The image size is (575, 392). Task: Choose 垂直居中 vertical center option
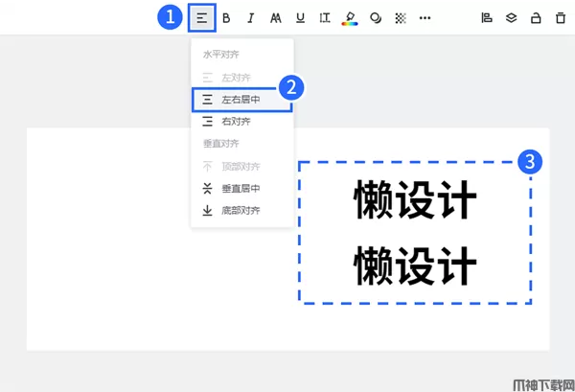point(240,189)
